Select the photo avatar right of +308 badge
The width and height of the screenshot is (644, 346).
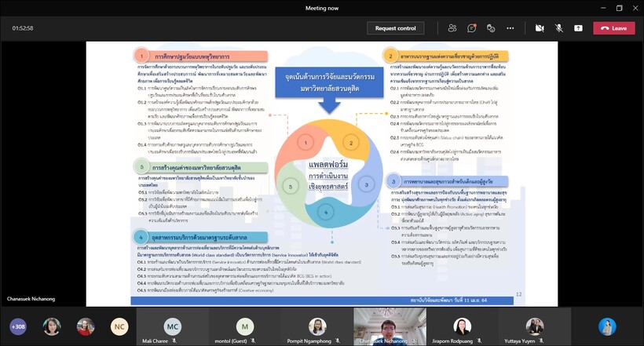pos(52,326)
